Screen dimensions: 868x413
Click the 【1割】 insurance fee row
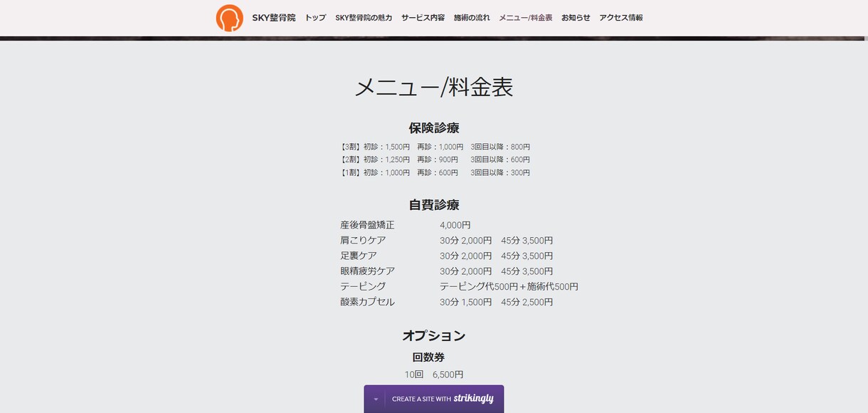point(434,172)
